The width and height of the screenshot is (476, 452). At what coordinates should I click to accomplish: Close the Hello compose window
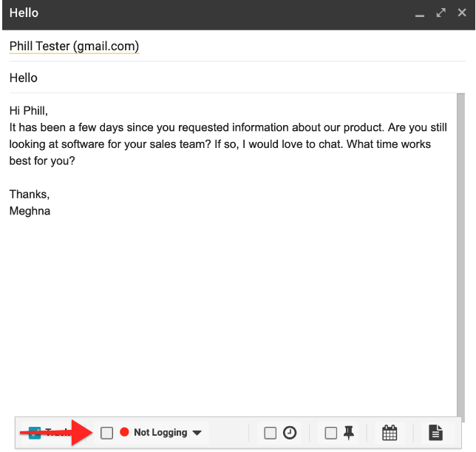click(462, 13)
